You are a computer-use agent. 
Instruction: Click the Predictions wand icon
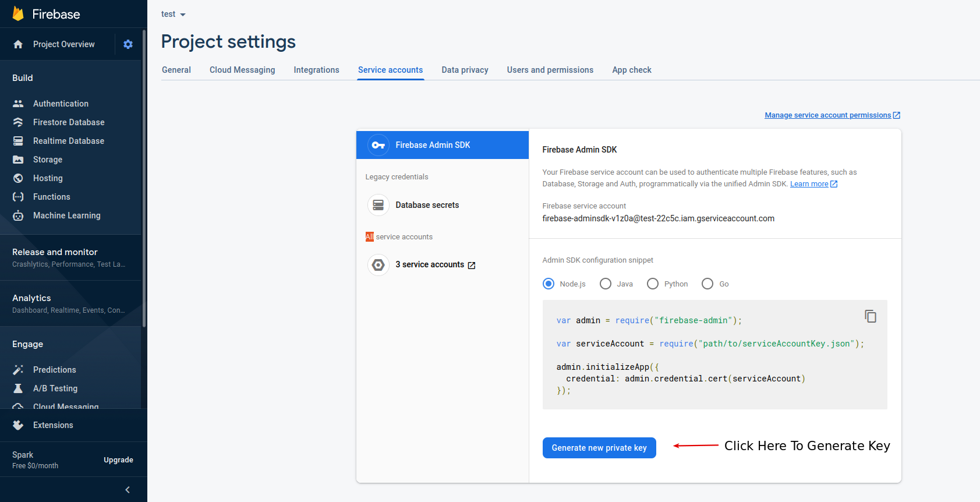(18, 370)
